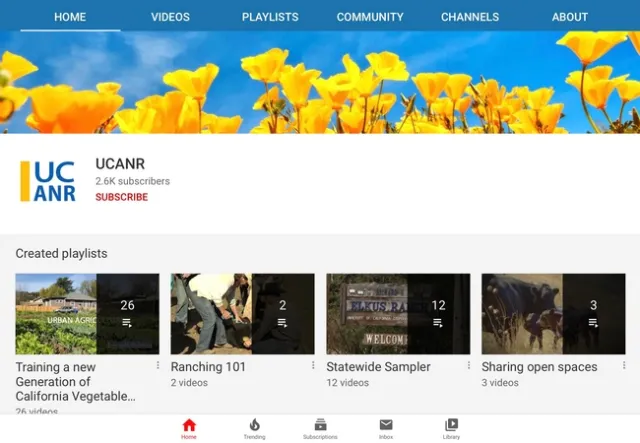Viewport: 640px width, 443px height.
Task: Open the Trending flame icon
Action: click(254, 428)
